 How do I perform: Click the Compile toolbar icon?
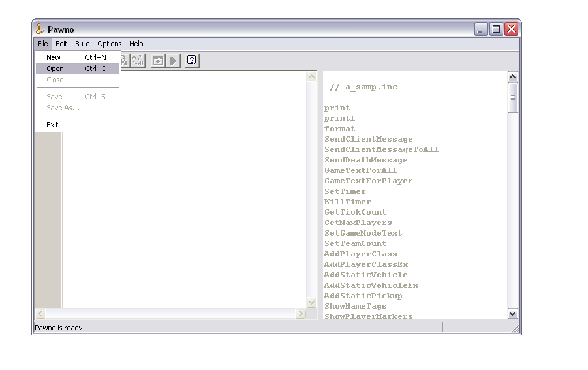(x=158, y=61)
